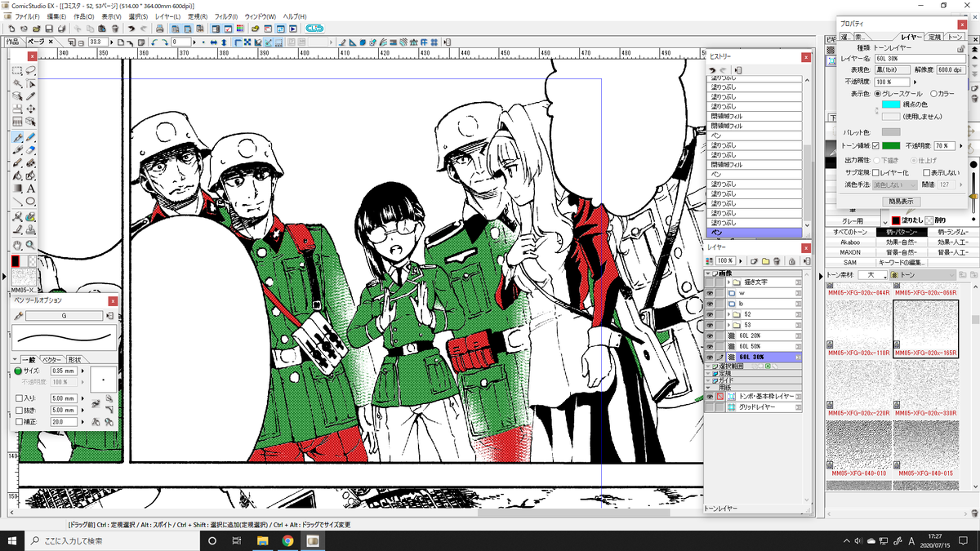The height and width of the screenshot is (551, 980).
Task: Collapse the ガイド section in layers
Action: pos(709,380)
